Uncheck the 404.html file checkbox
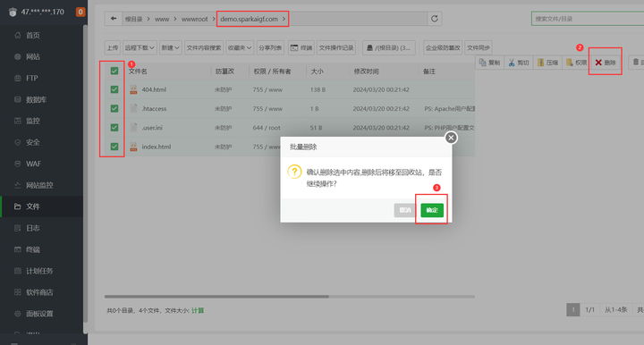Screen dimensions: 644x345 (114, 89)
